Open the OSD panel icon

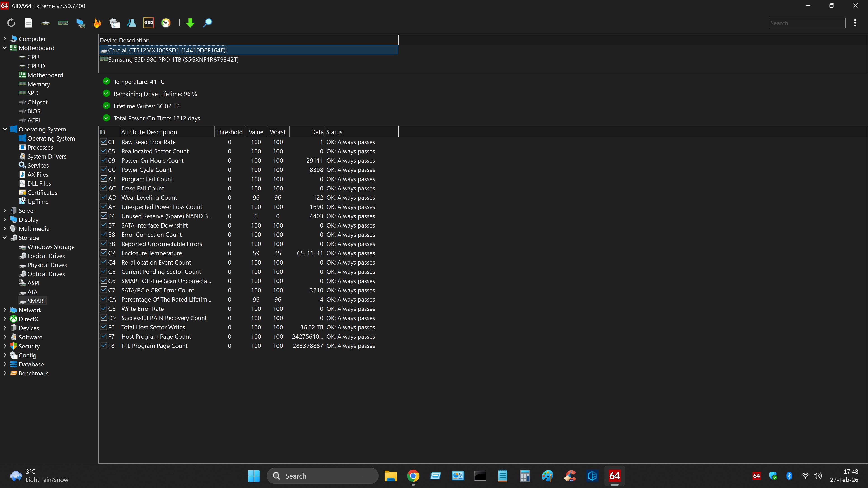pyautogui.click(x=149, y=23)
